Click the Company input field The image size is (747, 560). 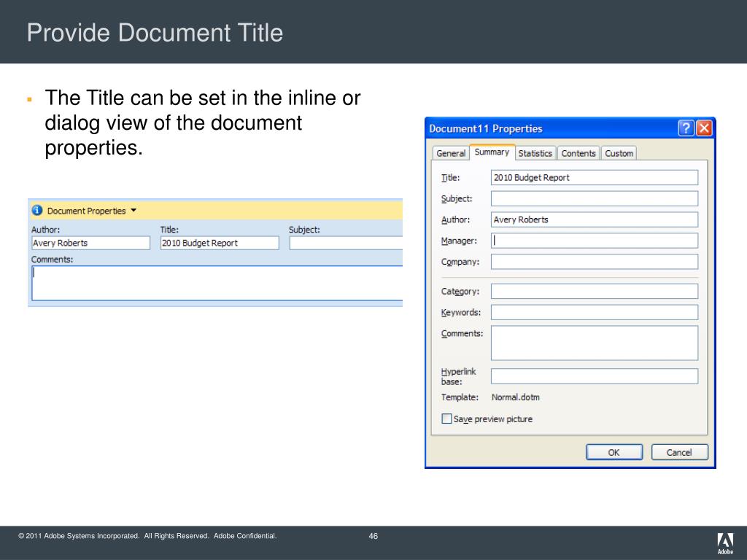click(595, 262)
